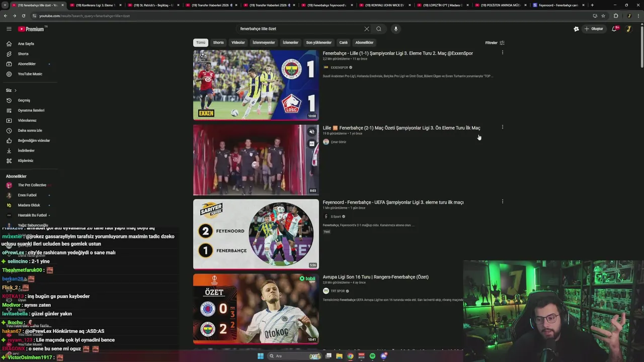Open Avrupa Ligi Rangers-Fenerbahçe (Özet) title
The height and width of the screenshot is (362, 644).
375,277
